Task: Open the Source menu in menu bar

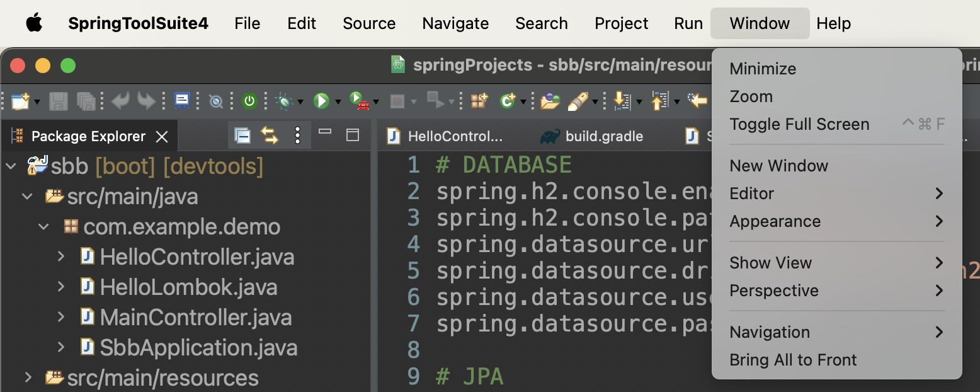Action: pos(369,23)
